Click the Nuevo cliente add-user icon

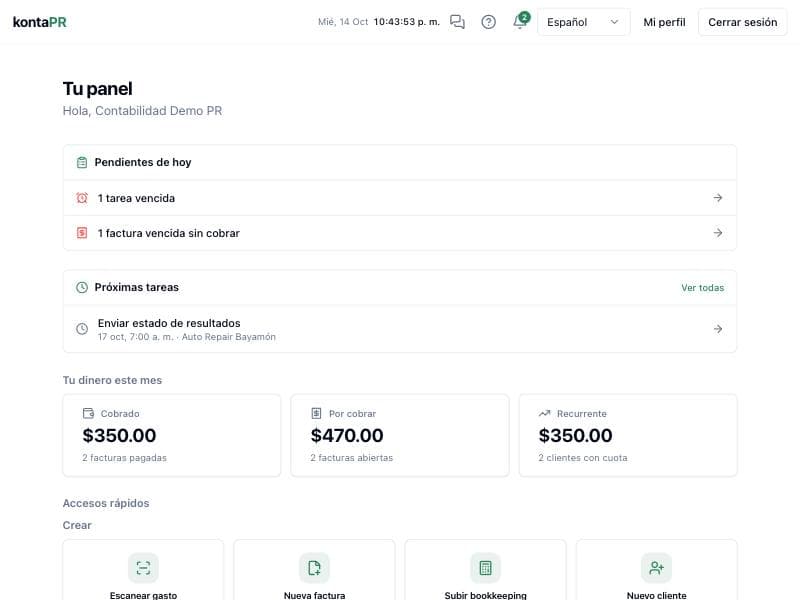pyautogui.click(x=657, y=568)
